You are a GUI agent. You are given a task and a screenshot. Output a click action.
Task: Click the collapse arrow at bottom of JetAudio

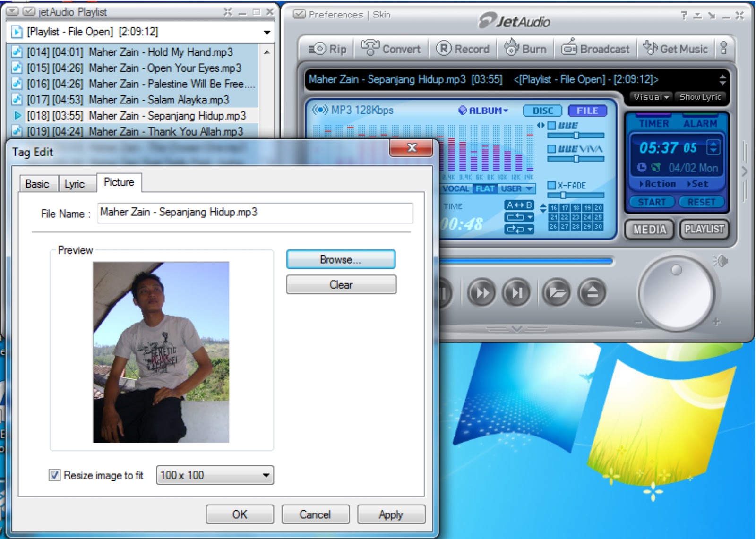click(517, 329)
